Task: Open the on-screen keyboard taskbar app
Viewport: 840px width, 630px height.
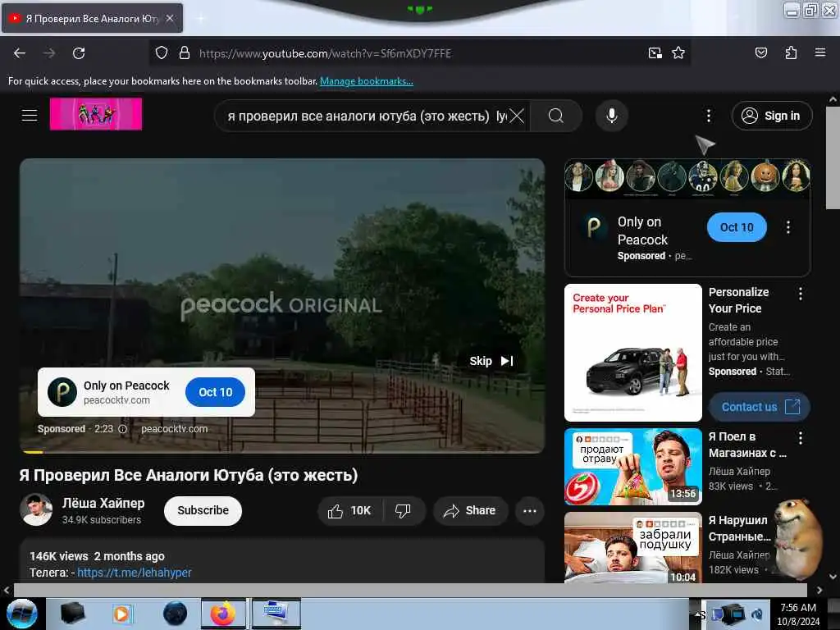Action: 276,614
